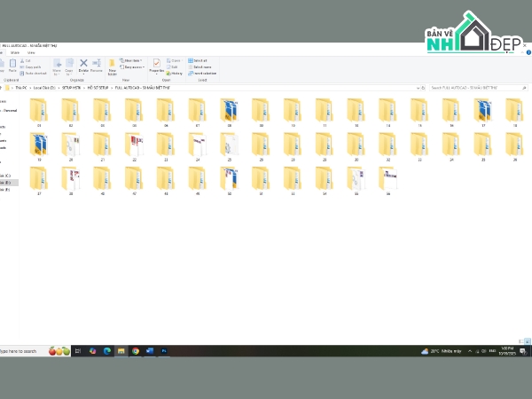Expand the Copy to dropdown
The image size is (532, 399).
pyautogui.click(x=70, y=66)
